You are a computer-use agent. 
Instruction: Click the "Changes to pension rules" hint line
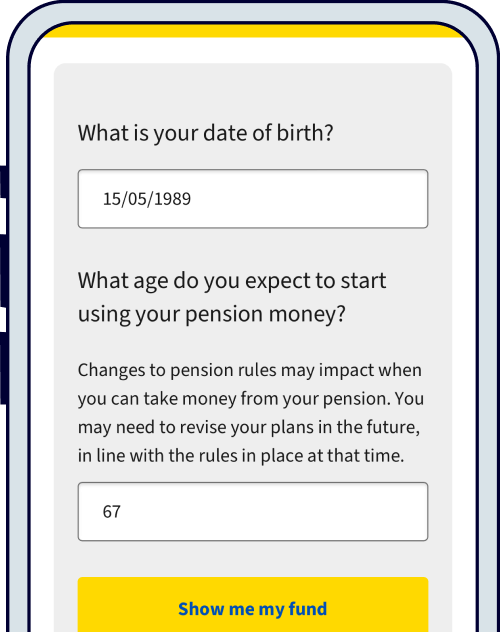pos(250,370)
